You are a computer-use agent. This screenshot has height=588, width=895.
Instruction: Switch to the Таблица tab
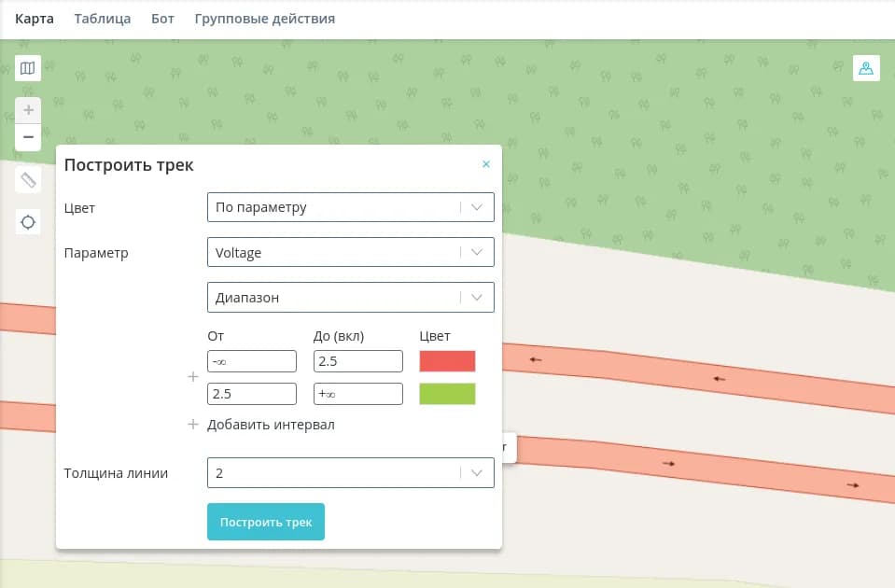103,19
